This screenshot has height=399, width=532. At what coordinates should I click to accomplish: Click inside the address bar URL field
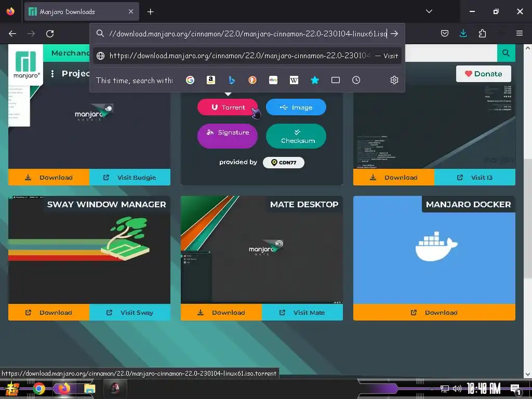[248, 34]
